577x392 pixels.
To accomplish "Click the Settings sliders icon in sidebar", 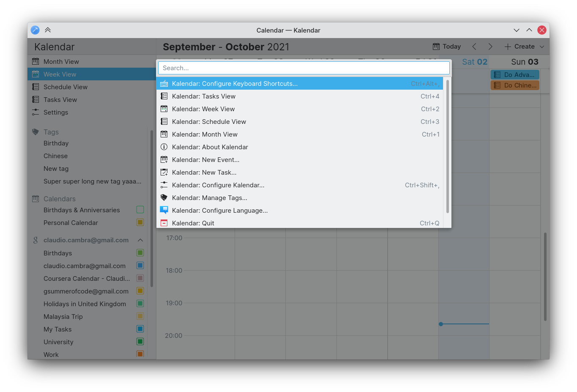I will point(36,112).
